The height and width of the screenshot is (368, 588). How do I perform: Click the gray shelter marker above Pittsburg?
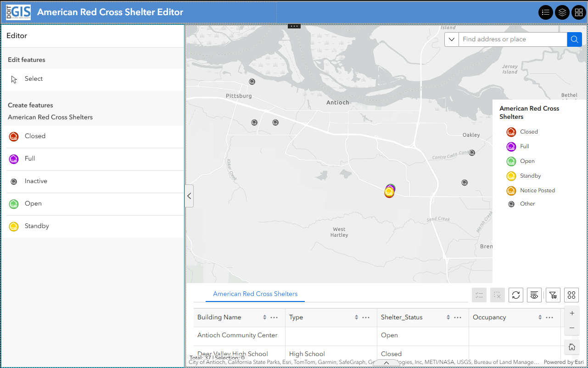[x=252, y=82]
